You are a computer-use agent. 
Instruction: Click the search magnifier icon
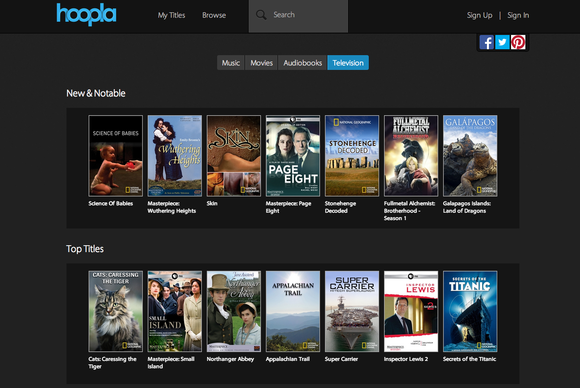tap(261, 15)
